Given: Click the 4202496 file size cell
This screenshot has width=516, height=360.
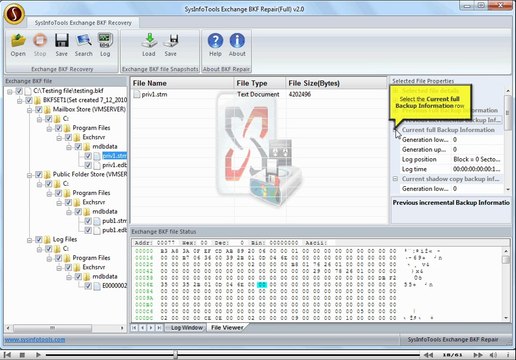Looking at the screenshot, I should click(x=300, y=94).
